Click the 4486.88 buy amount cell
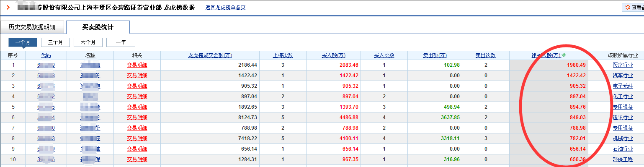Viewport: 644px width, 167px height. [x=348, y=117]
